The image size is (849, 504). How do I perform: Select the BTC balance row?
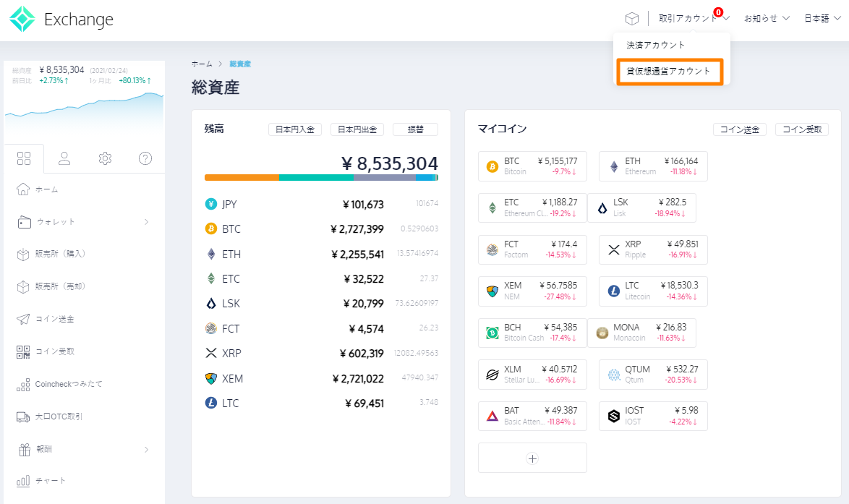[x=321, y=229]
